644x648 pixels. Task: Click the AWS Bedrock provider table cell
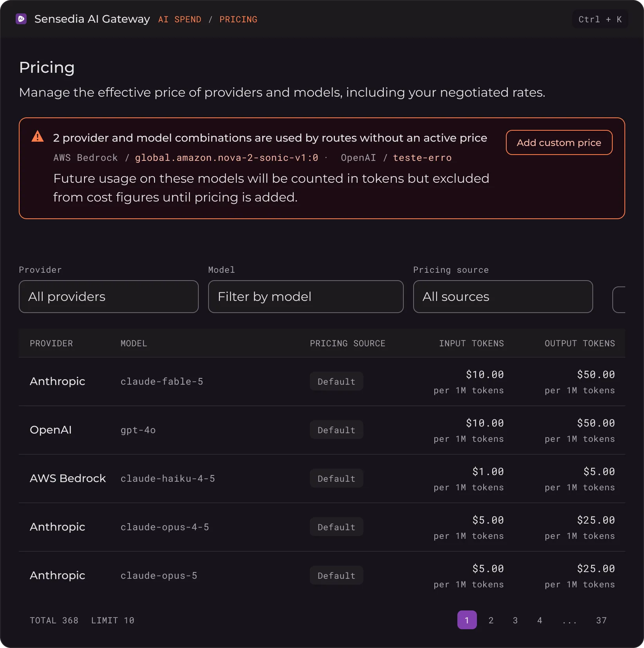[68, 479]
